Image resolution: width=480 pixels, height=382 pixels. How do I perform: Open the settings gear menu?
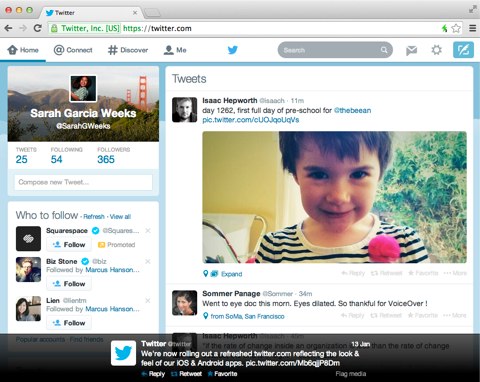point(436,50)
